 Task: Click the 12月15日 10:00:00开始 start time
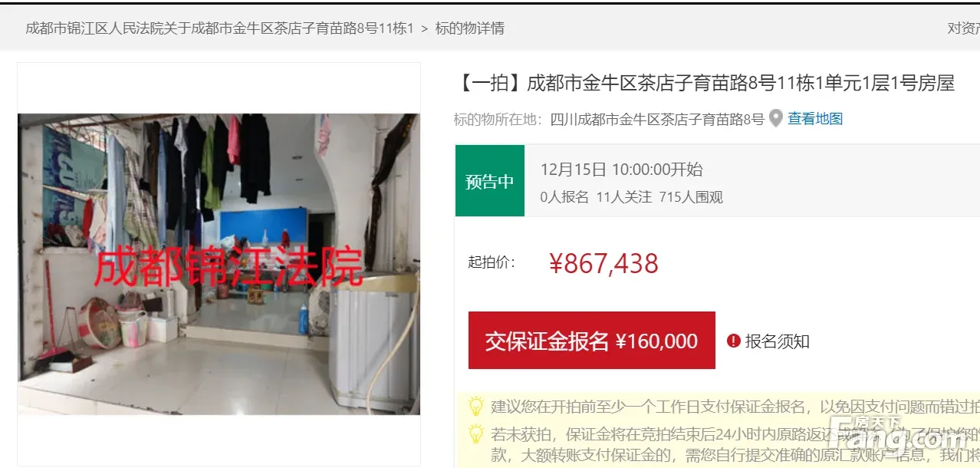[x=621, y=170]
